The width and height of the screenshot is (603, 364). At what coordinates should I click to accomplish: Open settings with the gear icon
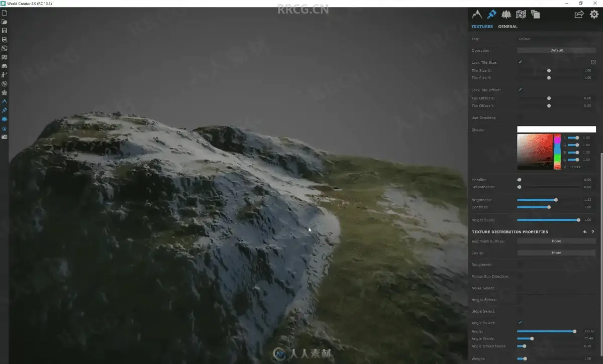coord(594,15)
